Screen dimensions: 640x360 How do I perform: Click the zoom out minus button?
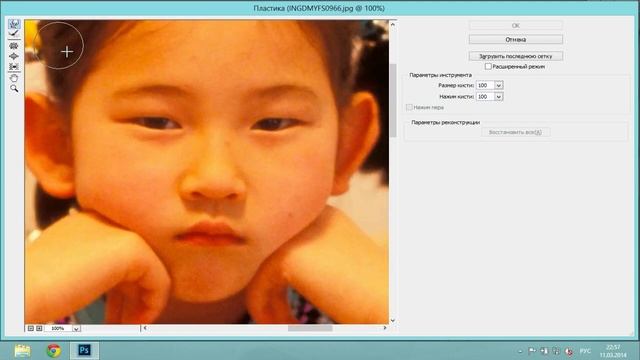click(31, 328)
